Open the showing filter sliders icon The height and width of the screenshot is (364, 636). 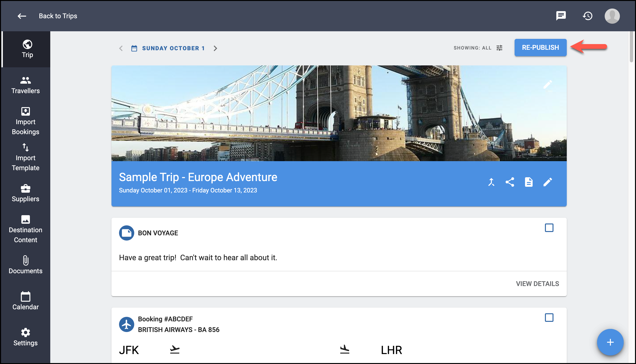coord(499,48)
